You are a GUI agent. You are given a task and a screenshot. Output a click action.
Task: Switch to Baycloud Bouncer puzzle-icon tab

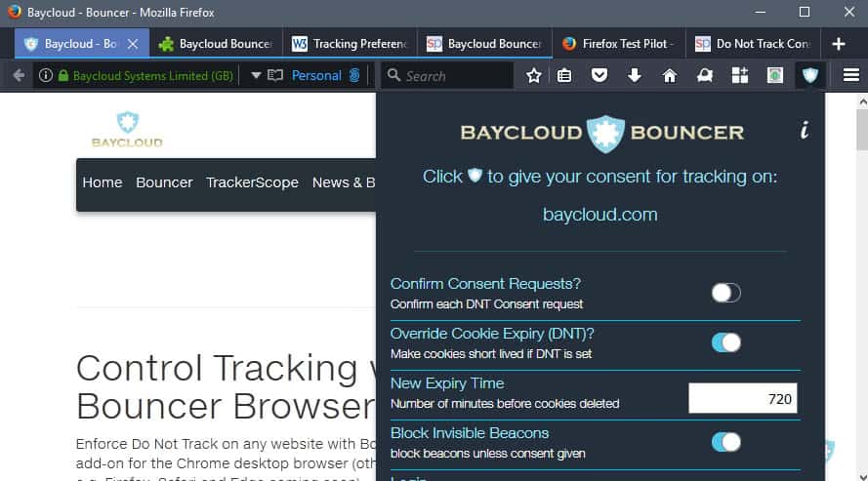point(216,44)
